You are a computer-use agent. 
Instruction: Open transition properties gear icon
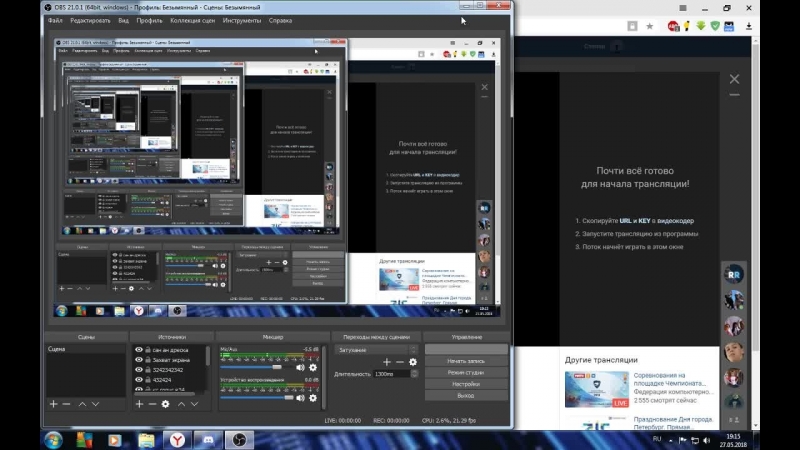coord(413,362)
